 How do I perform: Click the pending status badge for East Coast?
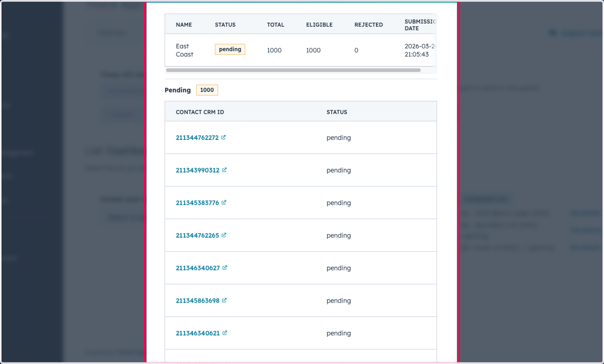230,49
